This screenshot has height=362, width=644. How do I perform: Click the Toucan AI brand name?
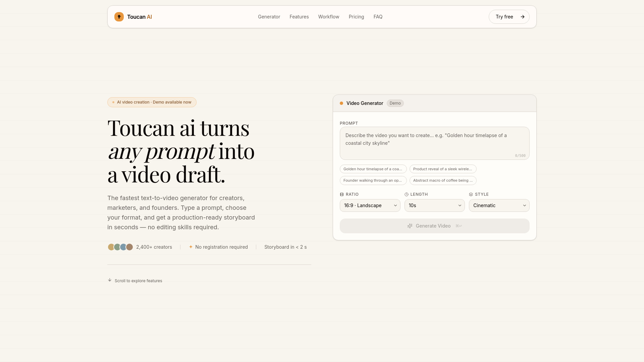click(x=140, y=17)
